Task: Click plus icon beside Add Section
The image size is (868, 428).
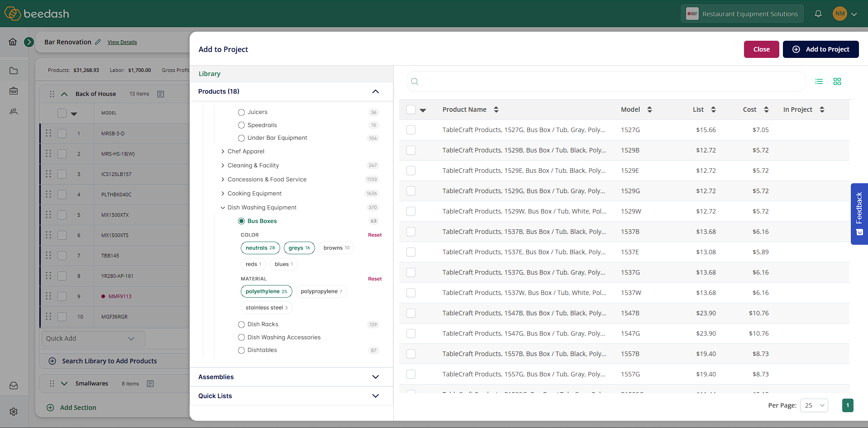Action: 50,408
